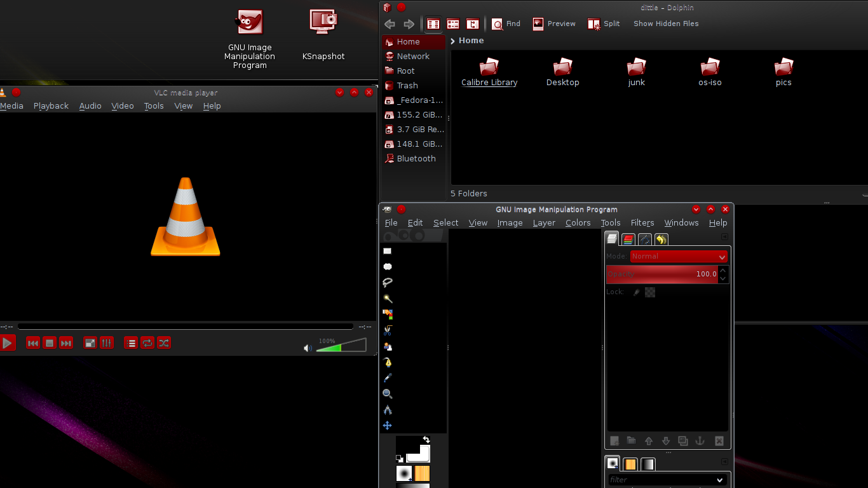Select the Select by Color tool
The image size is (868, 488).
coord(388,315)
